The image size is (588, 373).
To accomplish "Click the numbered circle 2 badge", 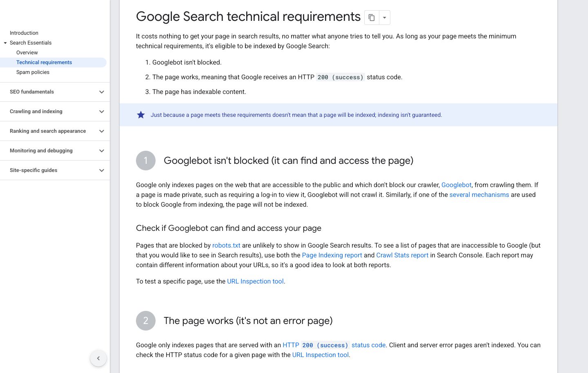I will 146,321.
